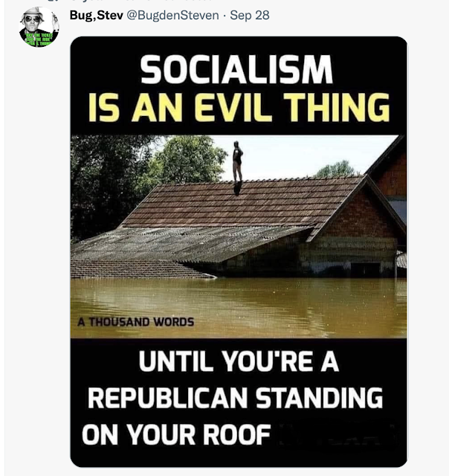Click the tiled brown roof of house
Viewport: 449px width, 476px height.
coord(239,203)
